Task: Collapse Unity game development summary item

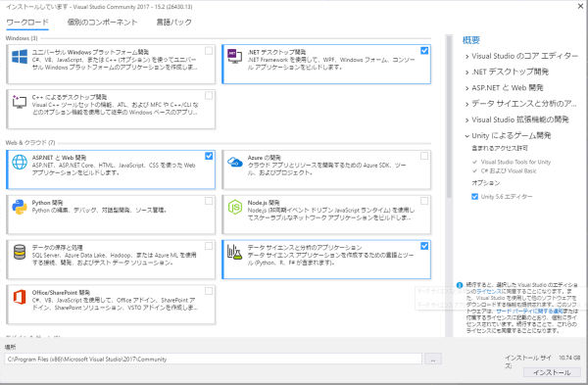Action: 466,136
